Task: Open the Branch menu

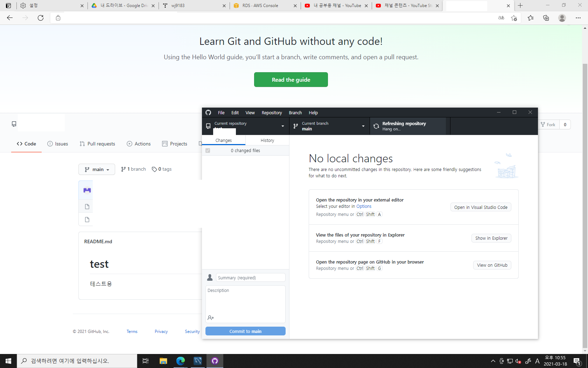Action: pyautogui.click(x=295, y=113)
